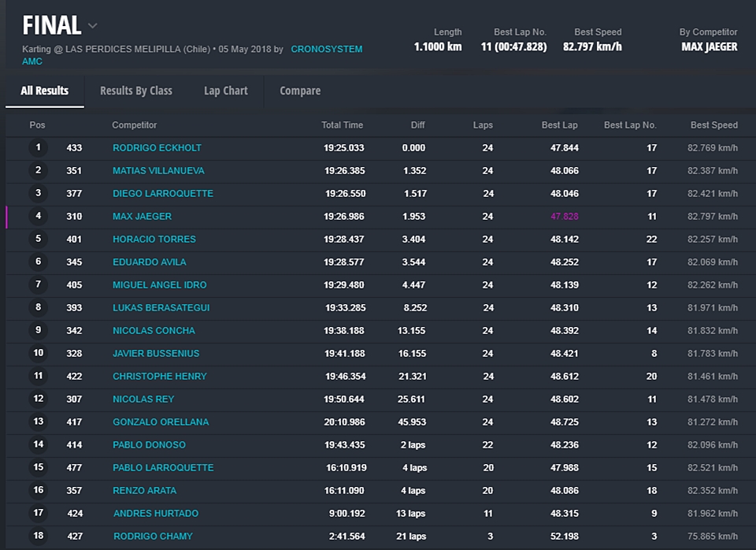Screen dimensions: 756x550
Task: Click competitor name RODRIGO ECKHOLT
Action: pos(157,147)
